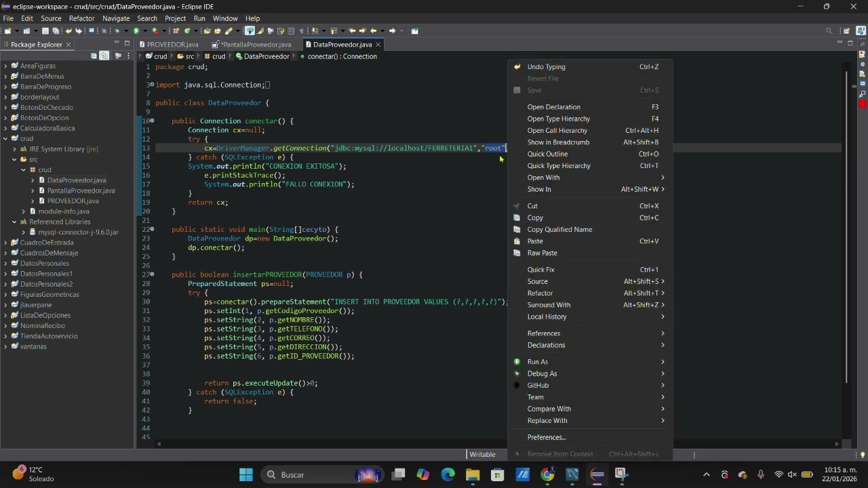
Task: Open the Navigate menu in menu bar
Action: [x=116, y=18]
